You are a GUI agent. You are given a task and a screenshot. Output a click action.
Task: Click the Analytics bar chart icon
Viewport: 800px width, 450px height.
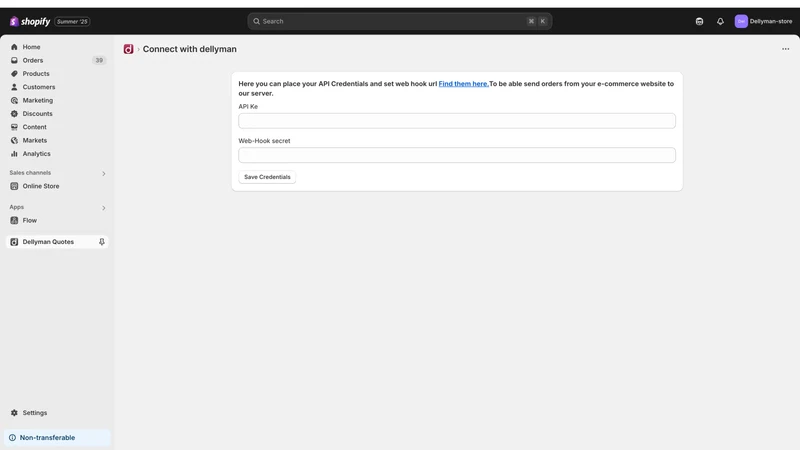click(14, 154)
